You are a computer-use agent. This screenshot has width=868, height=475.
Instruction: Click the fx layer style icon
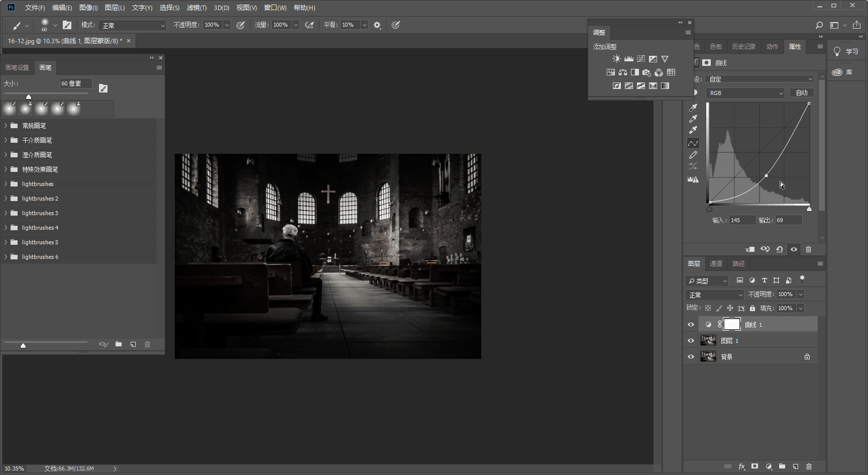(741, 466)
